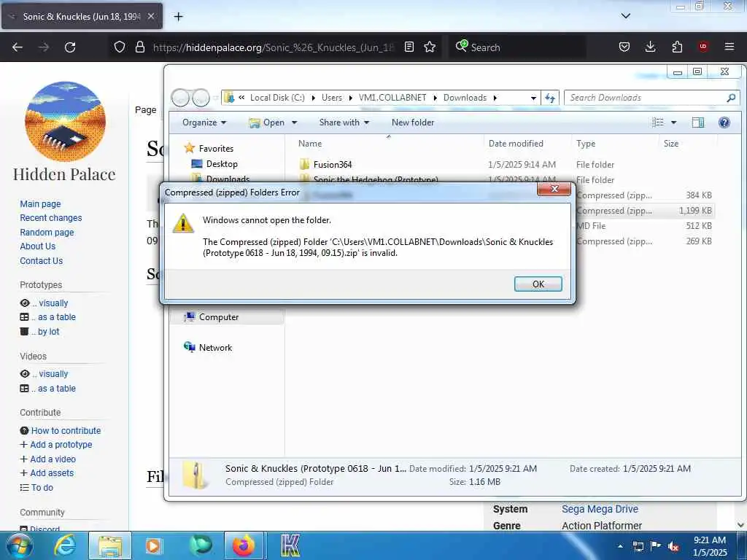Click Firefox forward arrow button

pos(44,47)
